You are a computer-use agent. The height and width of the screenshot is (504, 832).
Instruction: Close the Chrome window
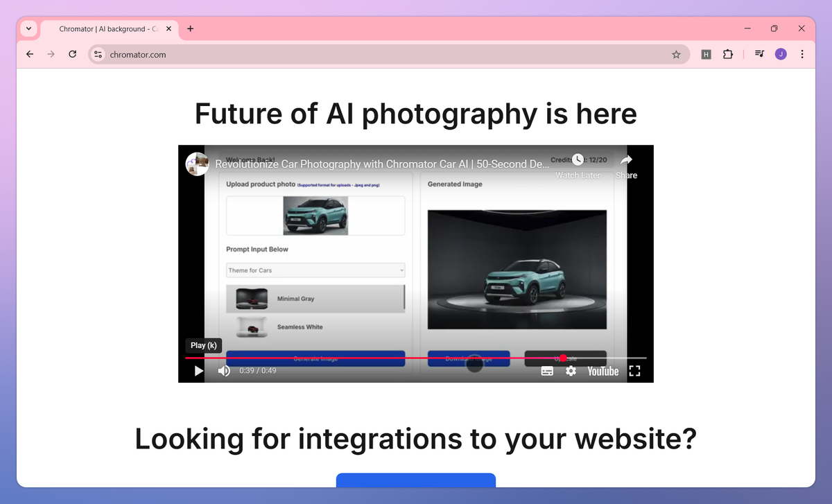pyautogui.click(x=801, y=28)
